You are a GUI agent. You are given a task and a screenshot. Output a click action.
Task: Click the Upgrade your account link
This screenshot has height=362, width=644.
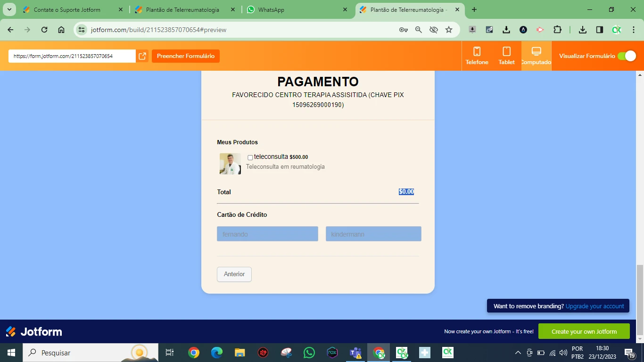[594, 306]
